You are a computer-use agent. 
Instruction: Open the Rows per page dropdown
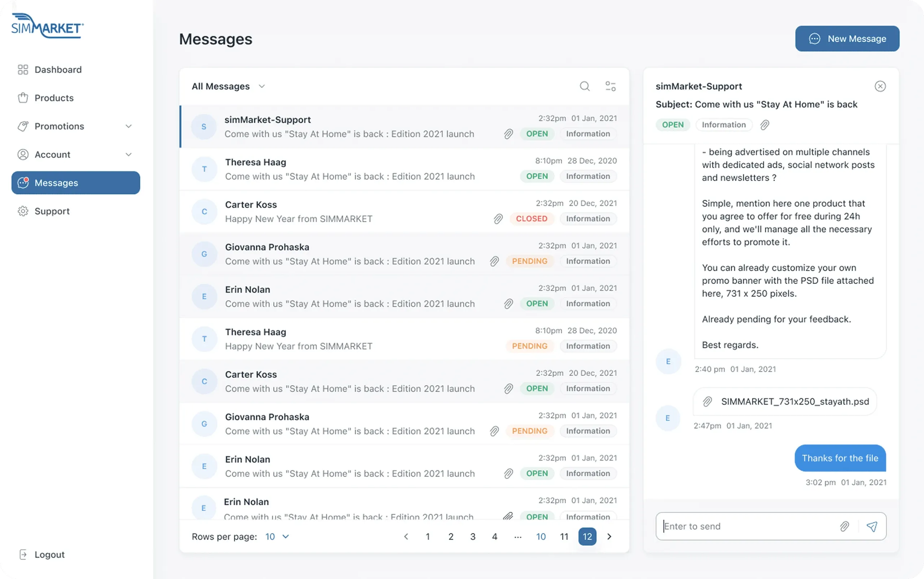(277, 536)
